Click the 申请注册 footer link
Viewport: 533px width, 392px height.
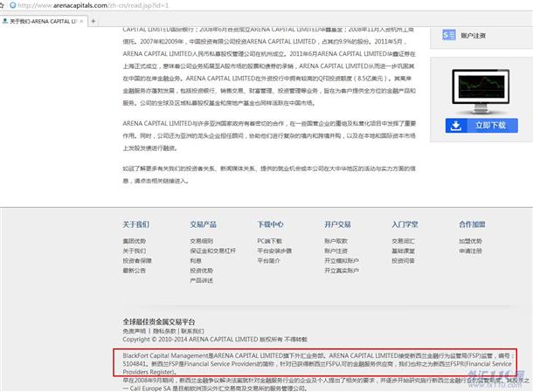470,251
